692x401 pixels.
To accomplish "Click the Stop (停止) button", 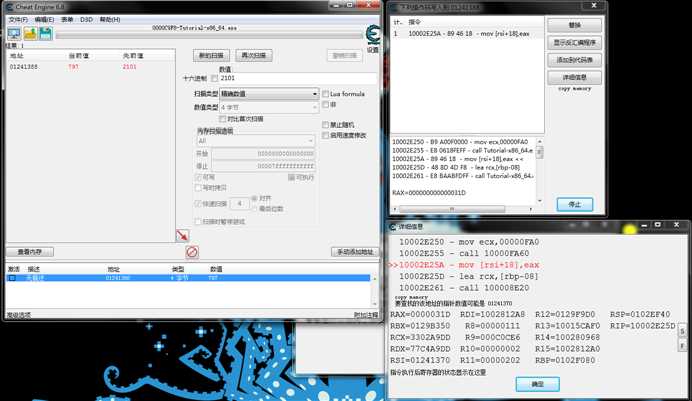I will [574, 204].
